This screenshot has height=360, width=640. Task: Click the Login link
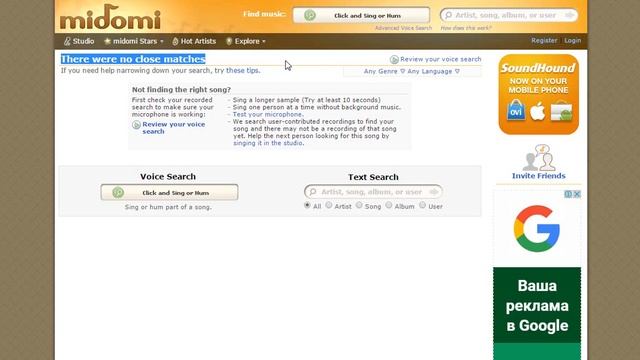[573, 40]
